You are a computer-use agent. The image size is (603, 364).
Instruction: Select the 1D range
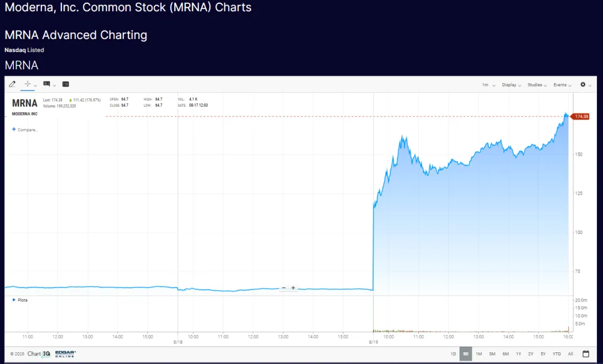click(x=453, y=354)
